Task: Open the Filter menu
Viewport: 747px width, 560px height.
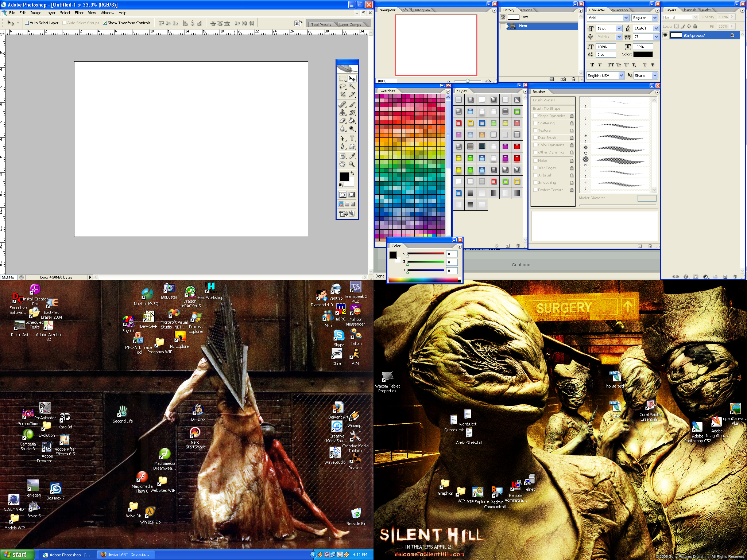Action: [79, 13]
